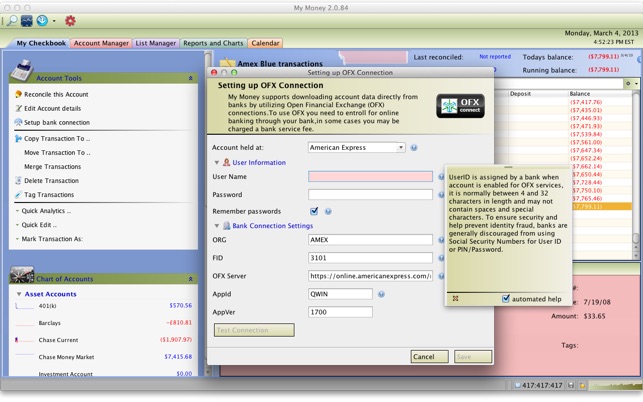The image size is (643, 402).
Task: Select the Chase Current account
Action: (103, 340)
